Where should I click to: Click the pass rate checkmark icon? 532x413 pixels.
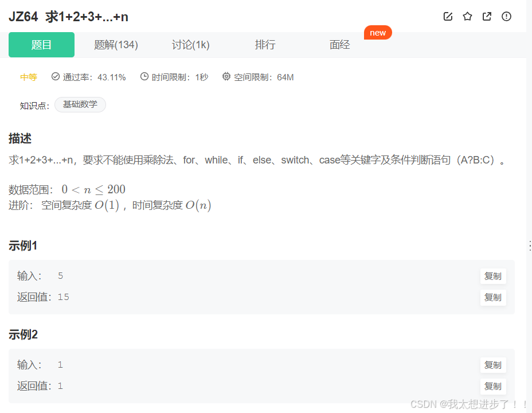[55, 76]
